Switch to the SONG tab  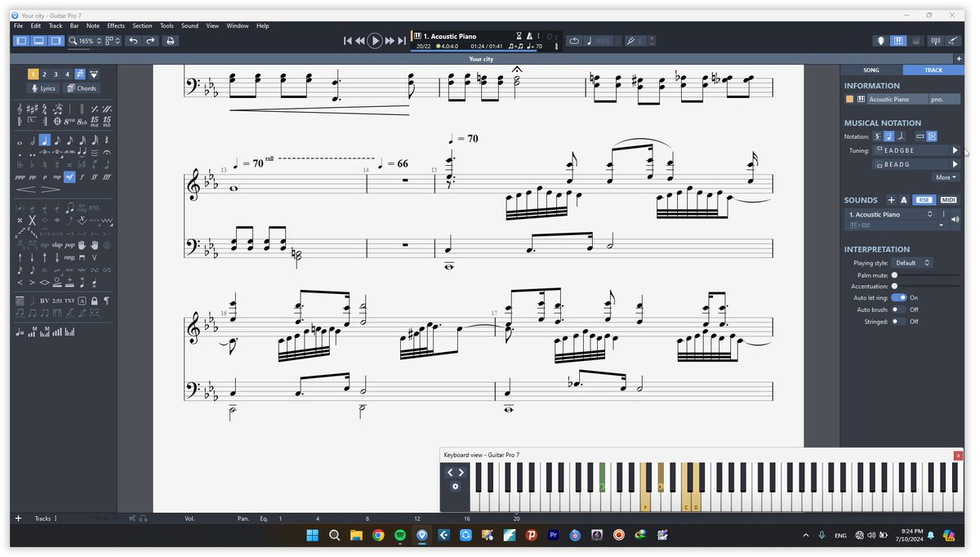pyautogui.click(x=871, y=70)
